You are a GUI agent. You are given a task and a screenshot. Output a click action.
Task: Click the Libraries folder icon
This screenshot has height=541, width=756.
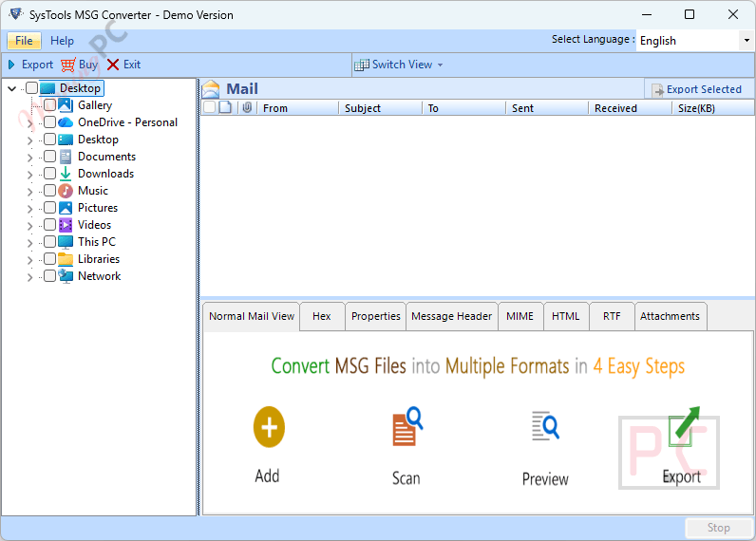coord(66,259)
